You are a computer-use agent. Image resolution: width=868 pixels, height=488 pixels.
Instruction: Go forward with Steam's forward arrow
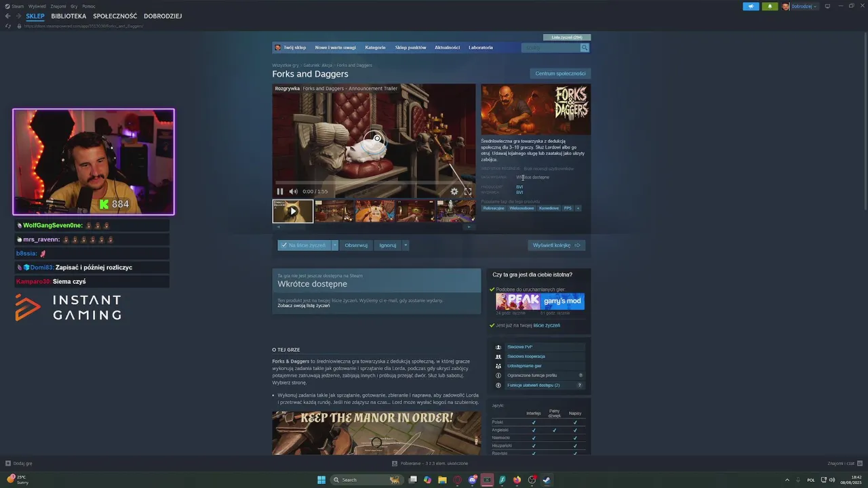pos(18,16)
